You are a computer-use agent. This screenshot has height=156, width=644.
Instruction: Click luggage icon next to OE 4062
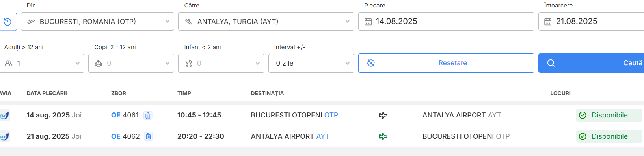point(148,136)
